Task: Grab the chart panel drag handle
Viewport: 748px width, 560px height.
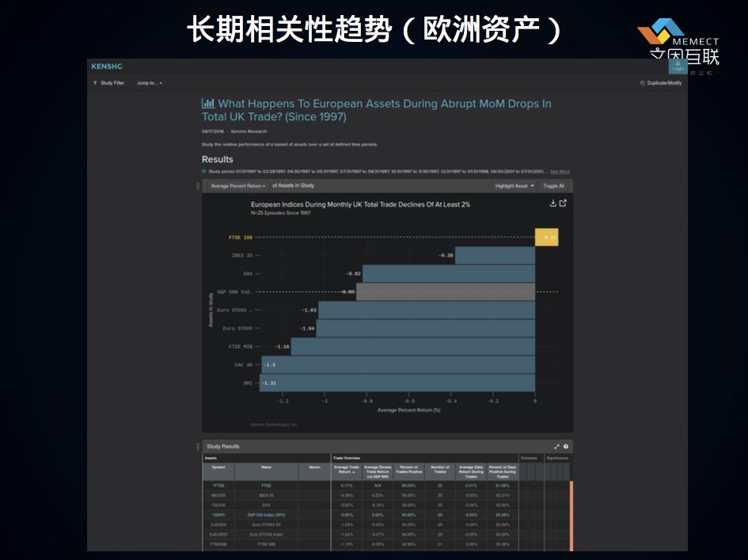Action: pos(198,186)
